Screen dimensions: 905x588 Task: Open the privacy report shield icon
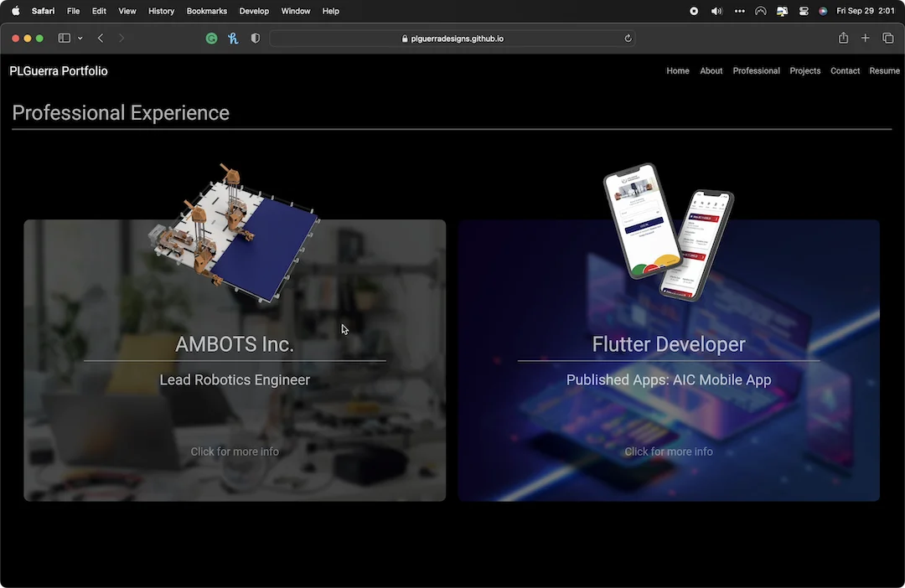[255, 38]
